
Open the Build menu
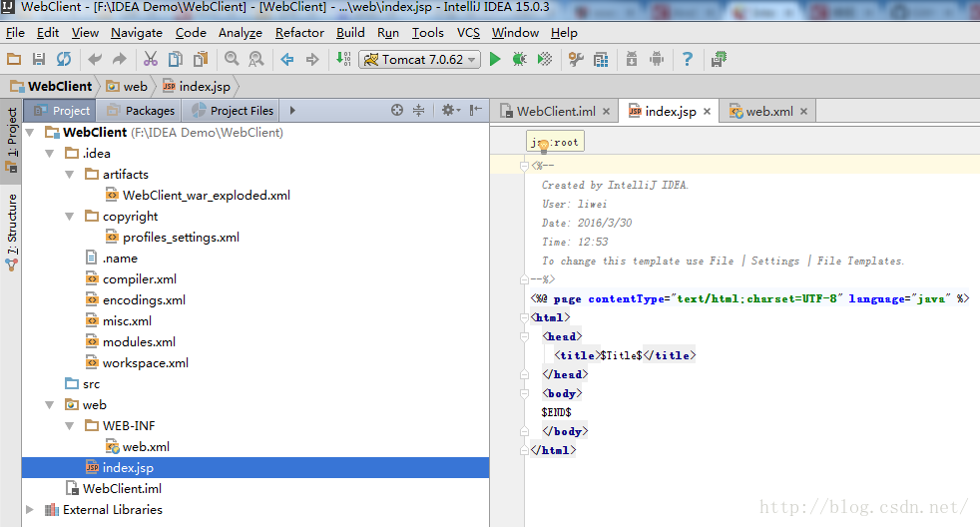coord(350,33)
